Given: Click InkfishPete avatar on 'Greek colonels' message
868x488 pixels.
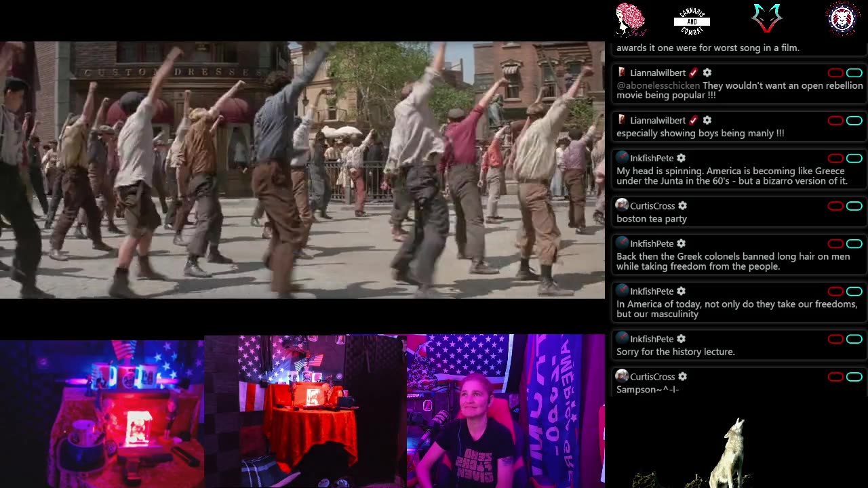Looking at the screenshot, I should pos(622,243).
